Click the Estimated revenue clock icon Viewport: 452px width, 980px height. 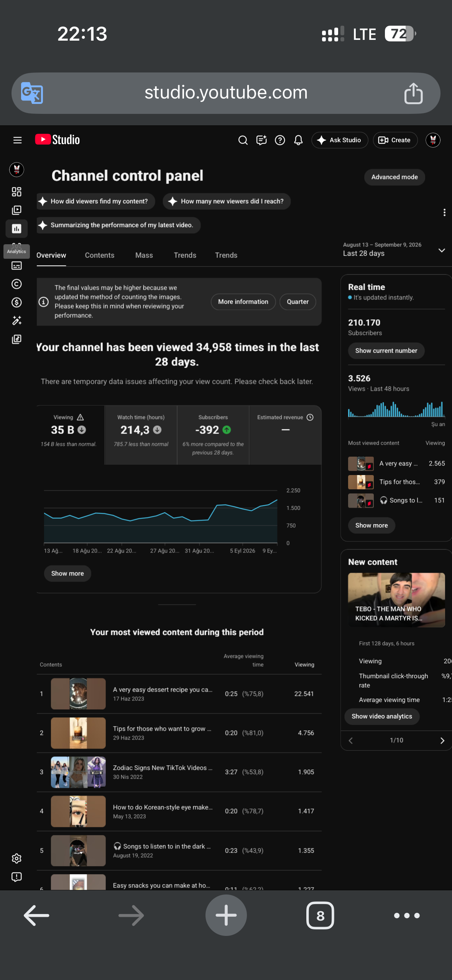(310, 417)
